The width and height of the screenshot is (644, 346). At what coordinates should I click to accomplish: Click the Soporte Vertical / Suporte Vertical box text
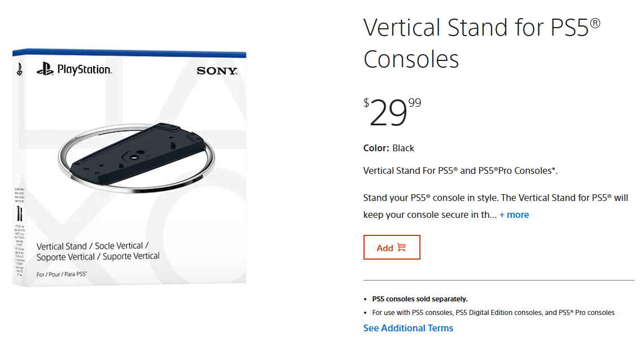[98, 256]
